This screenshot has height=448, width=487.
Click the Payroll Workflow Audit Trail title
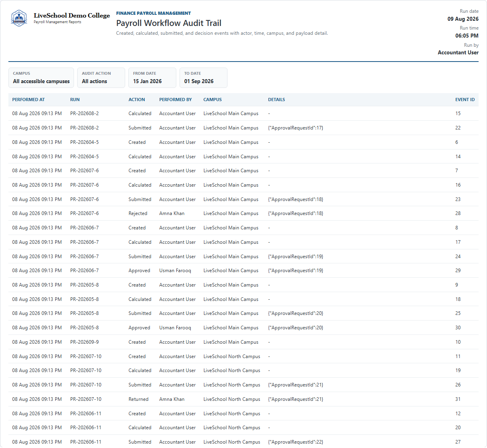169,23
